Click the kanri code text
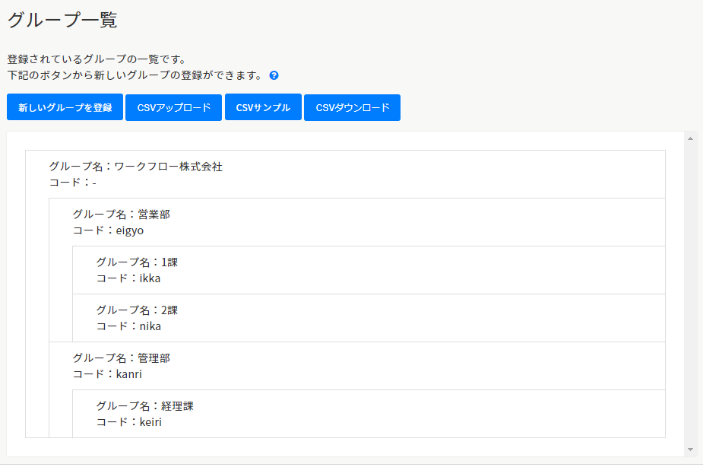This screenshot has height=465, width=703. 129,374
